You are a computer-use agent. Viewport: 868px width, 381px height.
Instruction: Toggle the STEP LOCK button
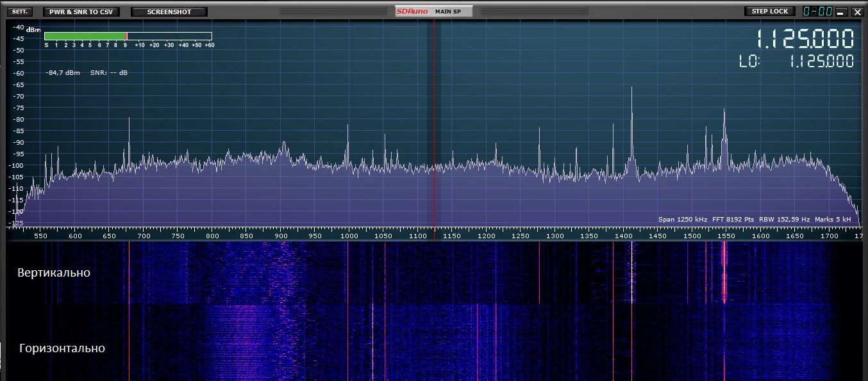pos(770,12)
